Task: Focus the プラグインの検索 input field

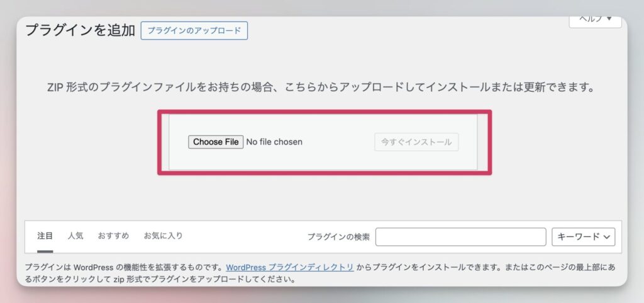Action: coord(461,237)
